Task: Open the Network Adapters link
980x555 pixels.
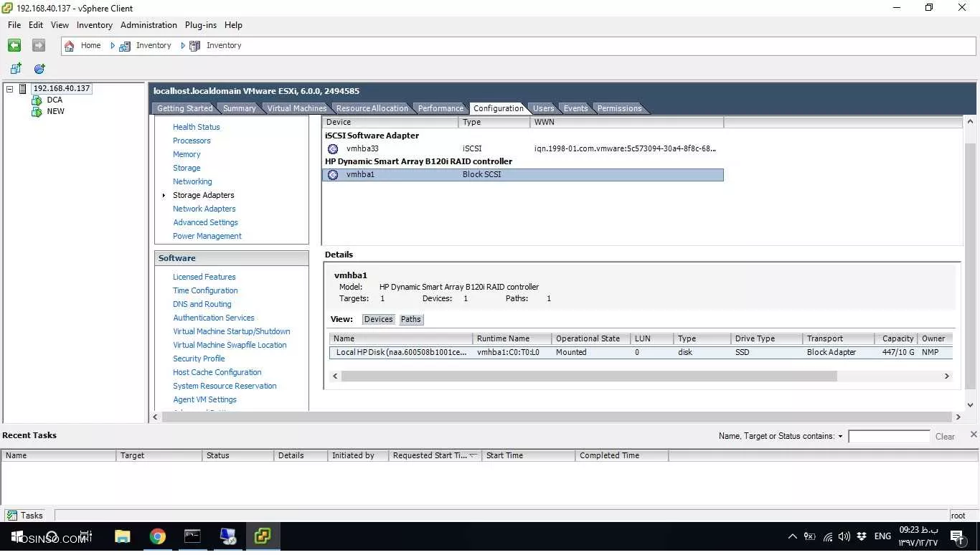Action: pos(204,209)
